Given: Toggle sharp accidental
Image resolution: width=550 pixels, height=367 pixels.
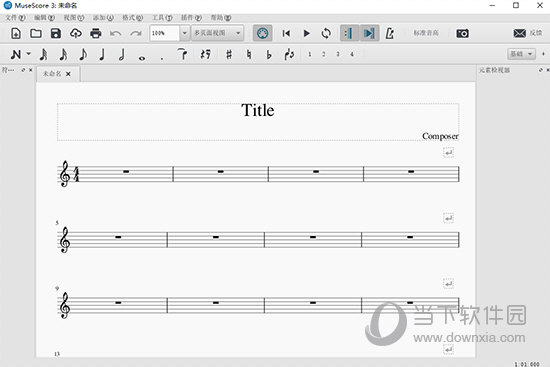Looking at the screenshot, I should tap(229, 54).
